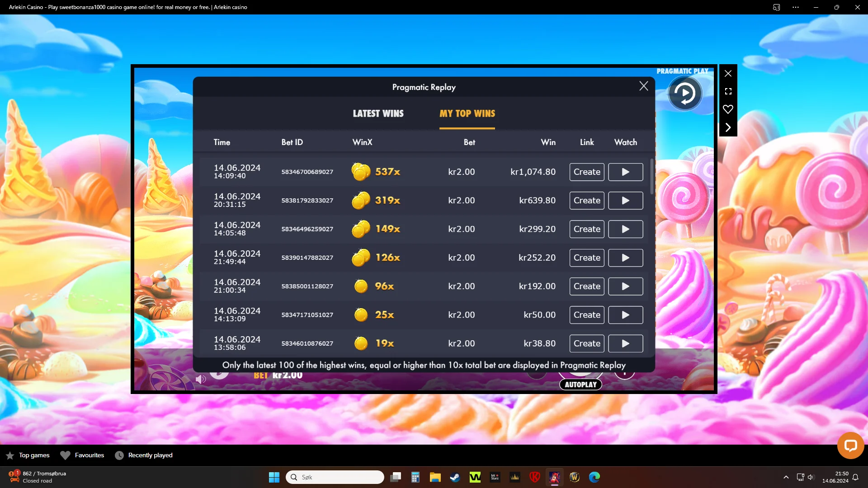Open the crown icon taskbar app
868x488 pixels.
pos(515,477)
